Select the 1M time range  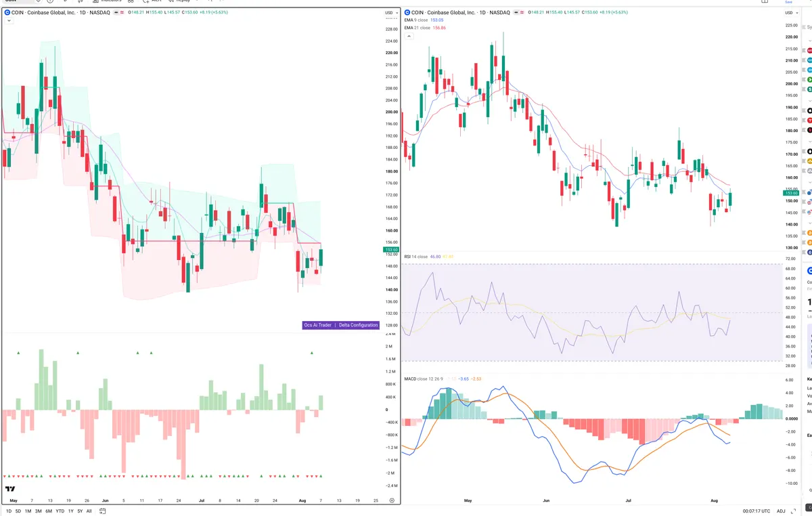pos(28,511)
